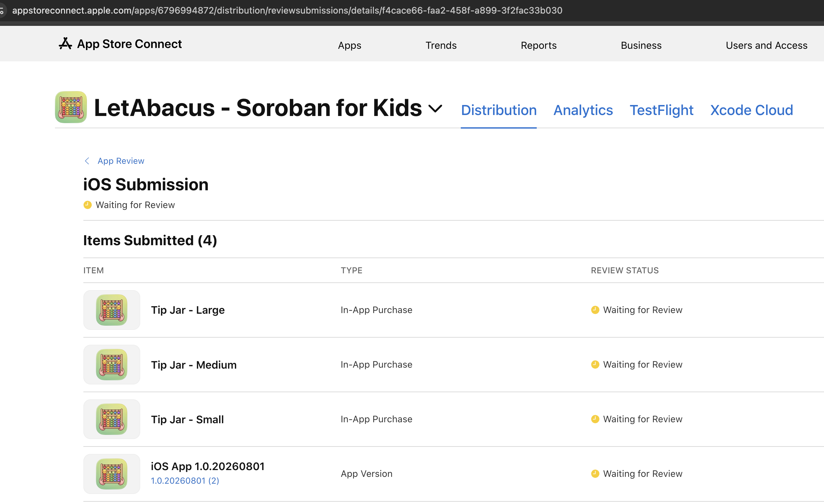Click the iOS Submission heading

click(x=146, y=184)
